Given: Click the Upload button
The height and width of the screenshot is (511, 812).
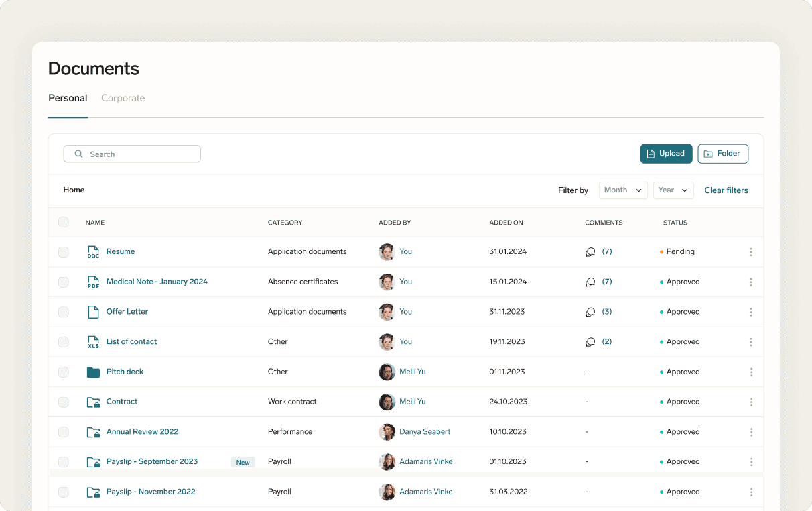Looking at the screenshot, I should [666, 154].
